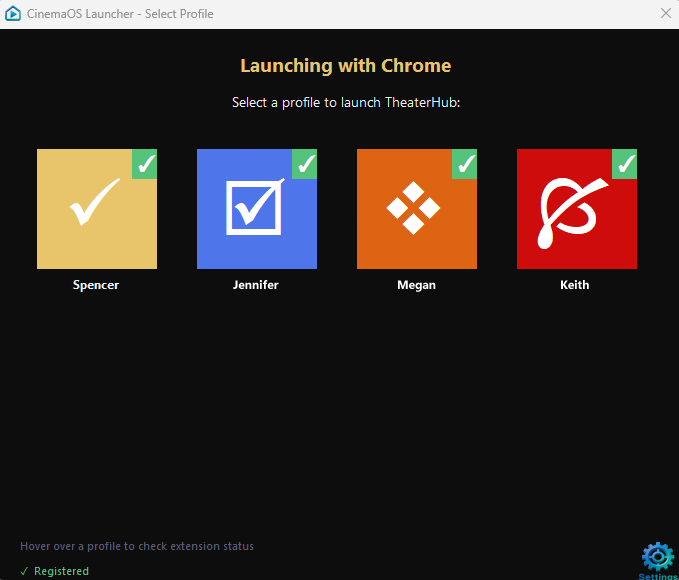The image size is (679, 580).
Task: Click the Launching with Chrome heading
Action: (x=345, y=66)
